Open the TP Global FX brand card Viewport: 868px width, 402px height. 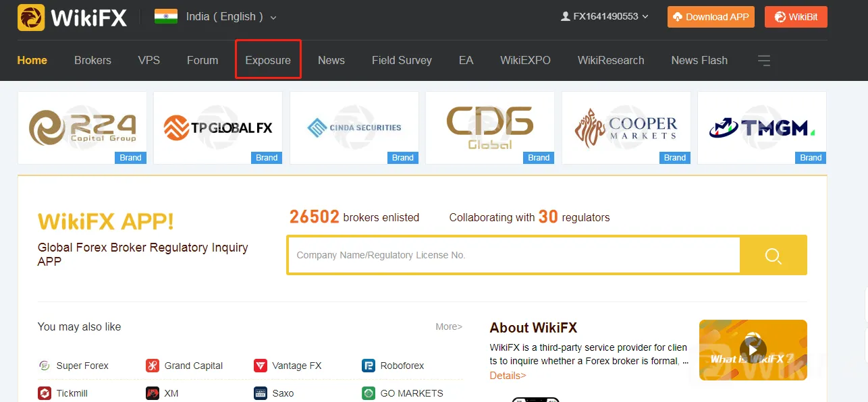tap(218, 127)
